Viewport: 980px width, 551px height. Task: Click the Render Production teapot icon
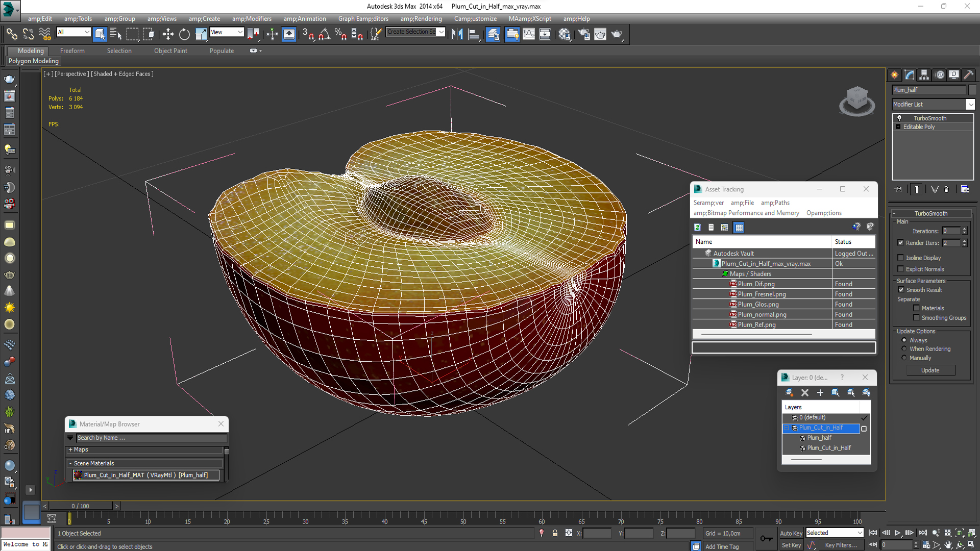[617, 34]
